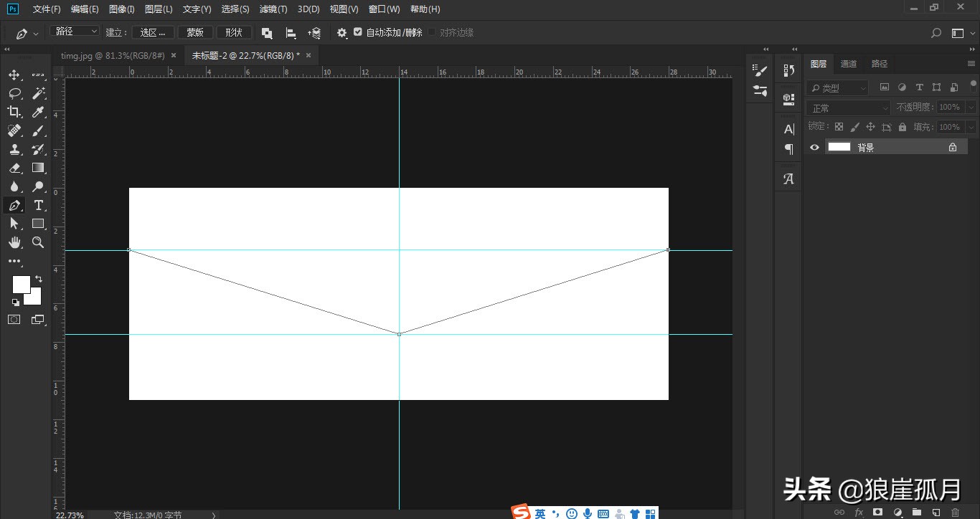The width and height of the screenshot is (980, 519).
Task: Click the 选区 button
Action: [153, 32]
